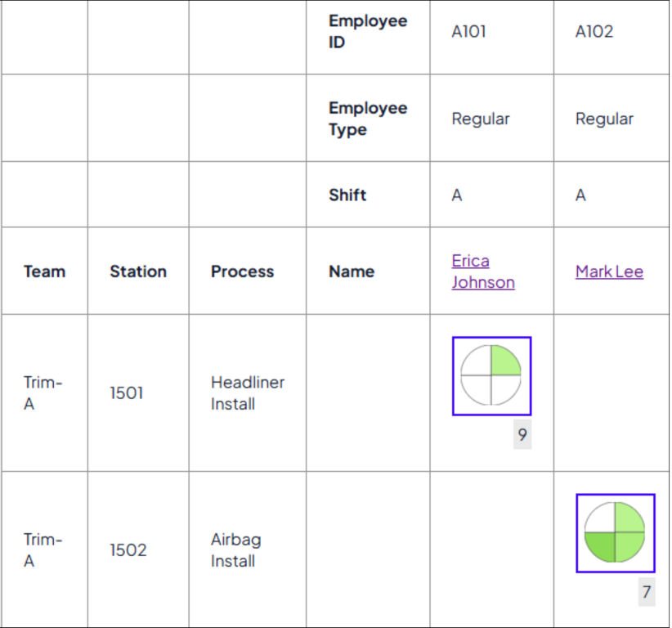Click the Process column header
Viewport: 672px width, 628px height.
point(247,271)
